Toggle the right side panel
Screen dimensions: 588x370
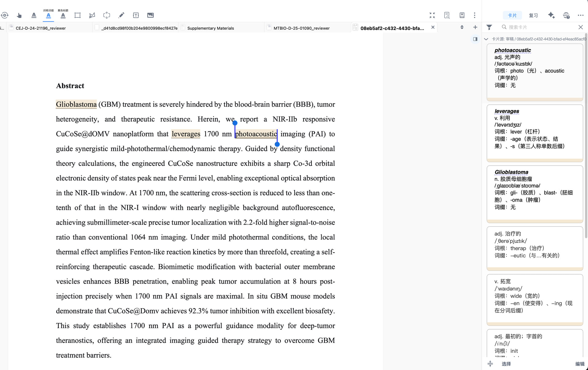coord(475,39)
